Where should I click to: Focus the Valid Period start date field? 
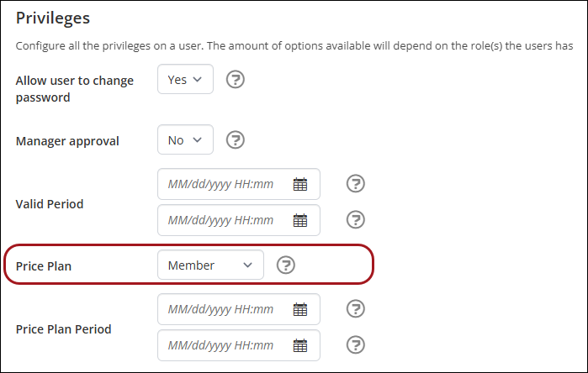point(239,184)
